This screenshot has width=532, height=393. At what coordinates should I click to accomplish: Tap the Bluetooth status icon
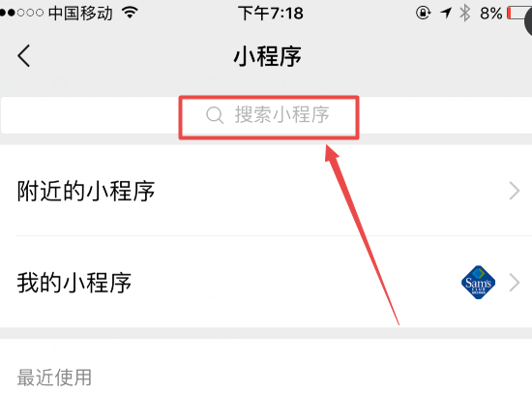pos(465,14)
